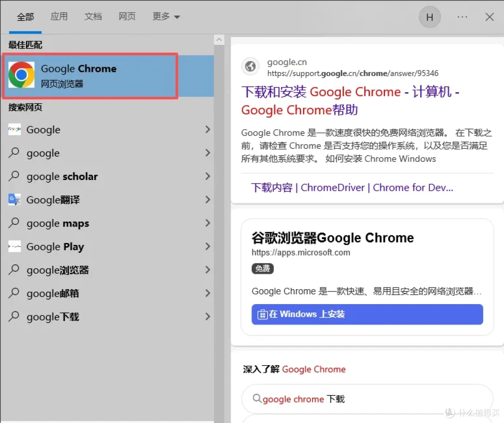Switch to the 文档 tab
This screenshot has width=504, height=423.
pyautogui.click(x=93, y=16)
